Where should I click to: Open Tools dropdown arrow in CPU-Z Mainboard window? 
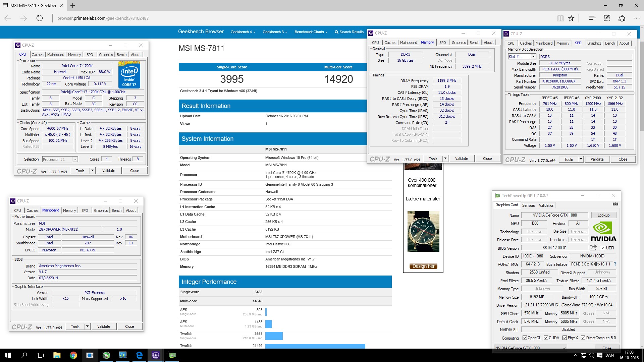click(87, 326)
